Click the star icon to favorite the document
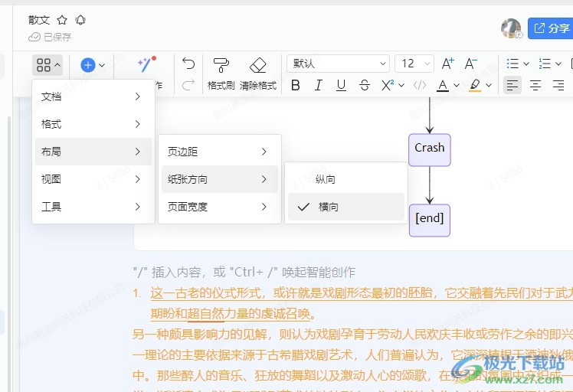The height and width of the screenshot is (392, 573). [x=62, y=20]
